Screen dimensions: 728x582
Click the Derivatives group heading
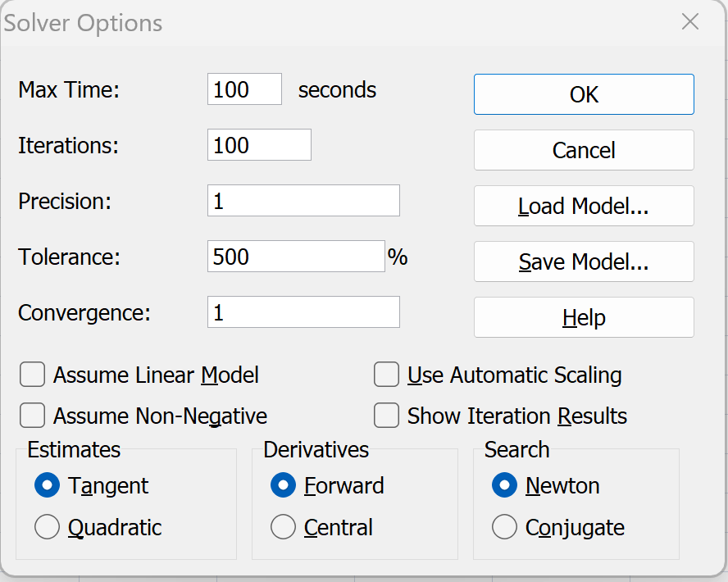[316, 449]
